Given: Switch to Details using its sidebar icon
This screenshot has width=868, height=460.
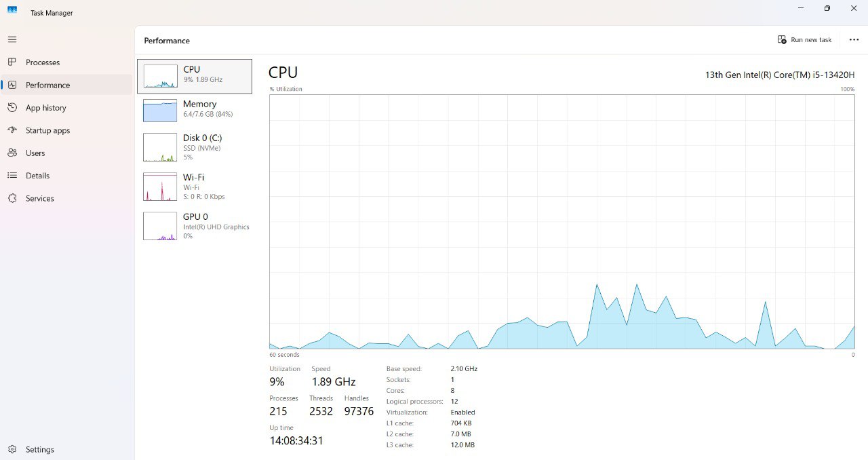Looking at the screenshot, I should click(x=12, y=175).
